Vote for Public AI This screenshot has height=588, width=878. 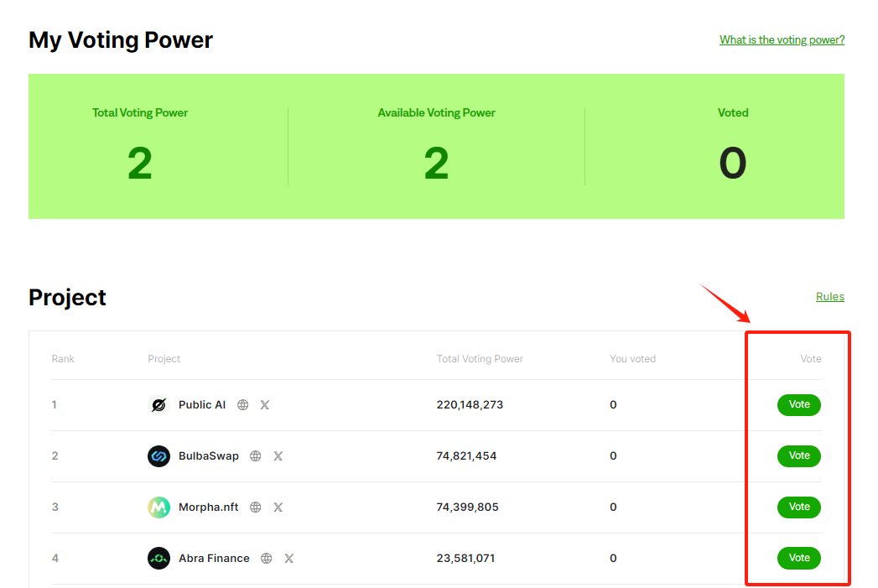(x=799, y=405)
